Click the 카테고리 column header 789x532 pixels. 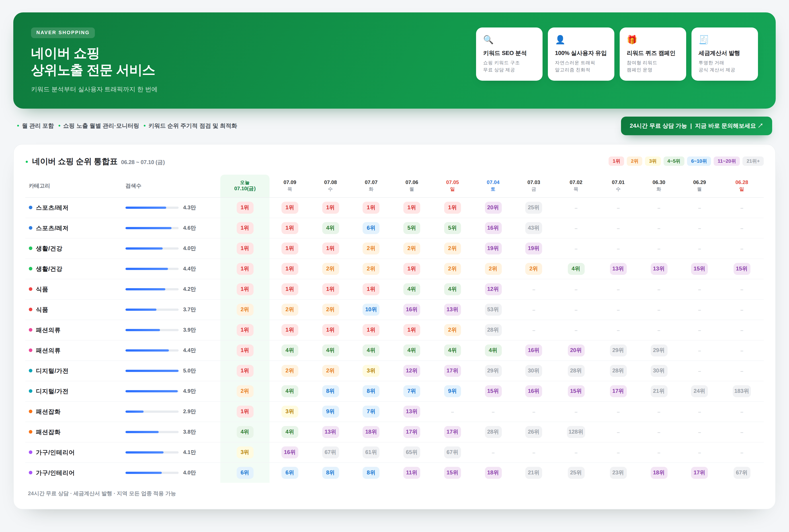(x=39, y=186)
